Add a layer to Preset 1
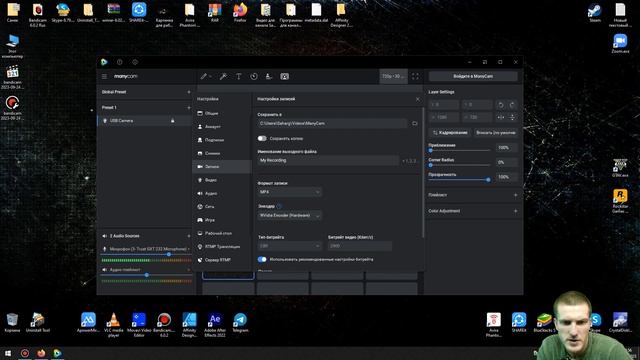This screenshot has height=360, width=640. (189, 108)
